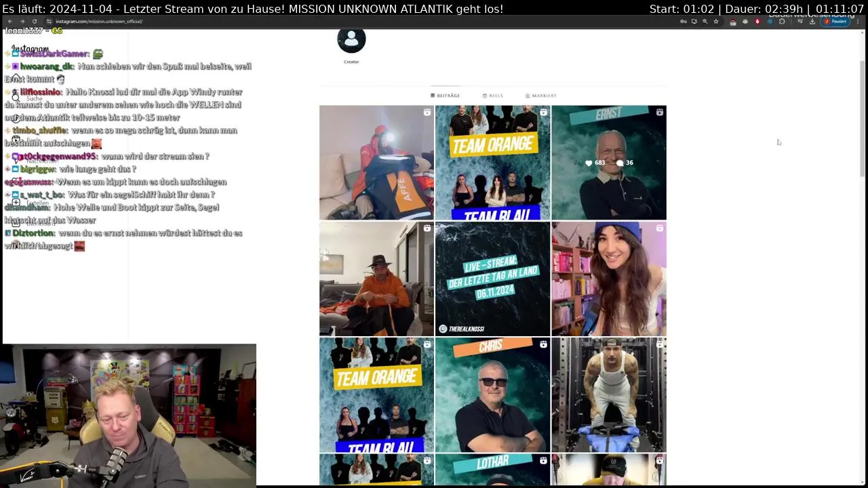Click reel icon on the CHRIS post
This screenshot has width=868, height=488.
pyautogui.click(x=543, y=344)
